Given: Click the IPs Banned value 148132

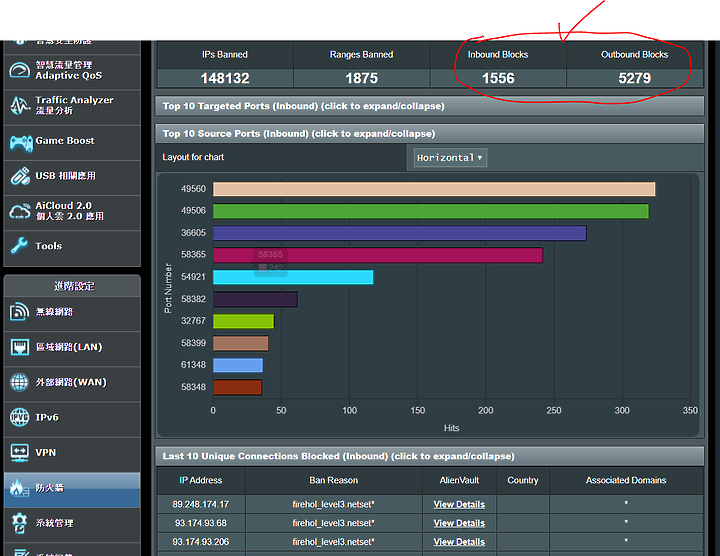Looking at the screenshot, I should point(225,79).
